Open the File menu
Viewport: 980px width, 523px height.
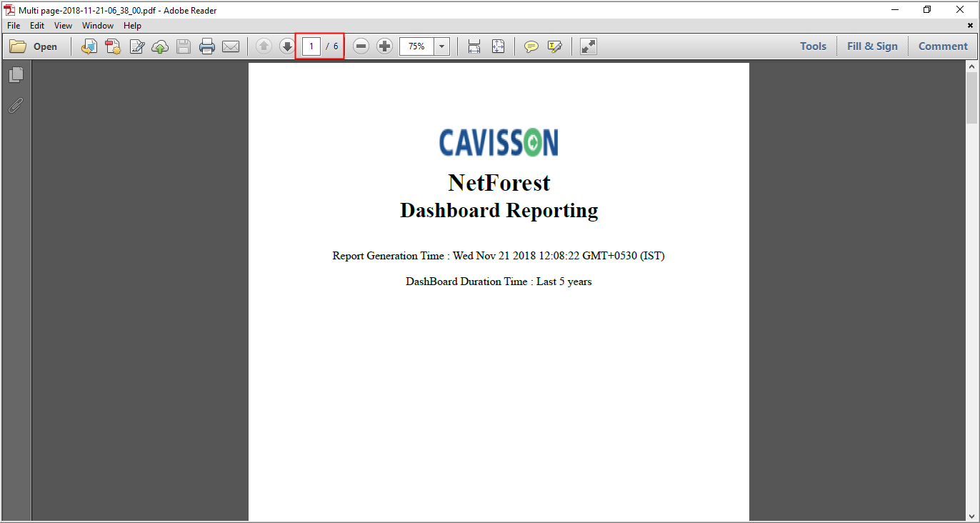click(14, 26)
